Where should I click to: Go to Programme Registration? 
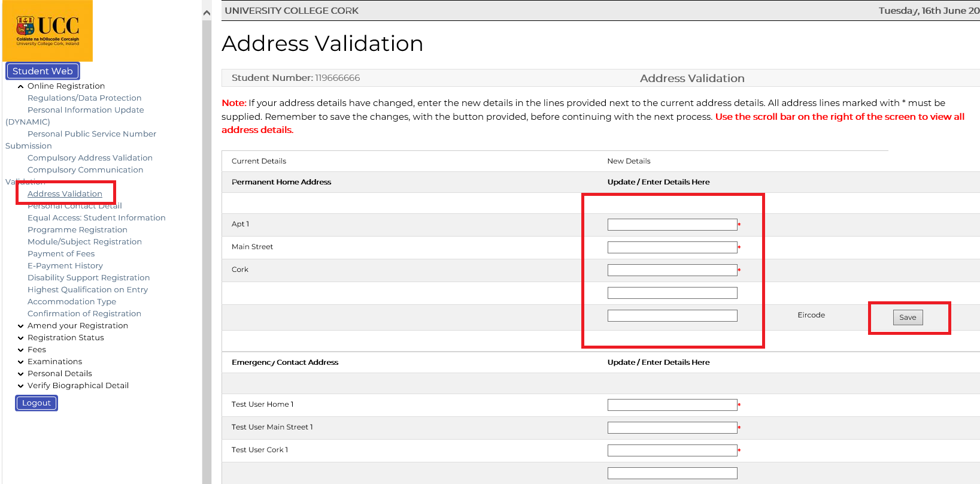(77, 229)
